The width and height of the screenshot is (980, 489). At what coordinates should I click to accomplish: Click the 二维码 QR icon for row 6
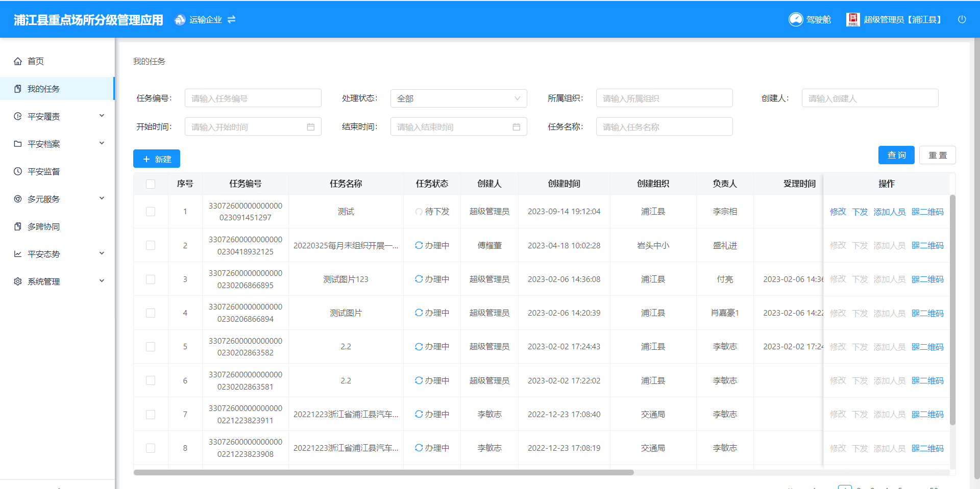[x=915, y=380]
